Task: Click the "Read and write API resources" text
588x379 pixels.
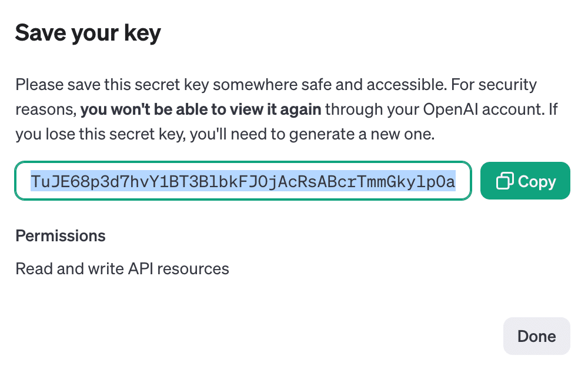Action: click(x=122, y=269)
